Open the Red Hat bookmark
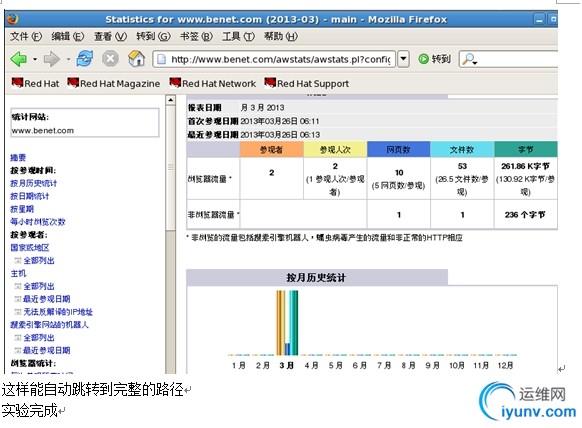 coord(35,83)
